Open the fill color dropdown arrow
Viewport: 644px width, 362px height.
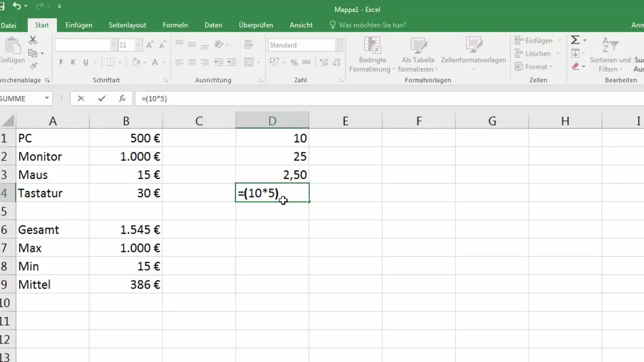pyautogui.click(x=144, y=62)
